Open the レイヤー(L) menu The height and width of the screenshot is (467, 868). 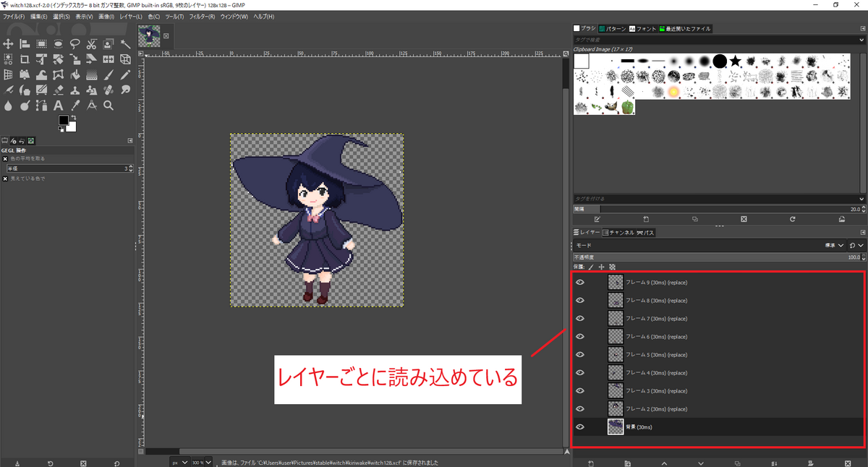[x=131, y=16]
